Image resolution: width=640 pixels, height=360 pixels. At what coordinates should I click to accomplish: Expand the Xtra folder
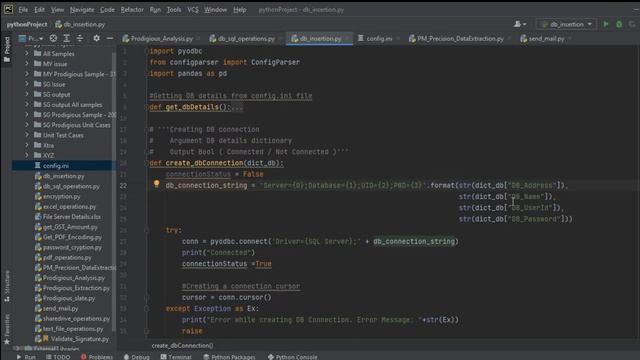tap(27, 145)
